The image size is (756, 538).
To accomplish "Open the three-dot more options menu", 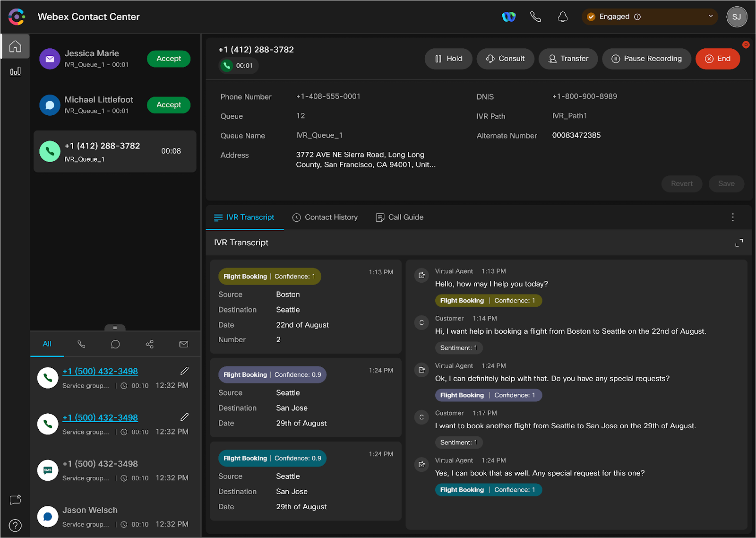I will coord(733,217).
